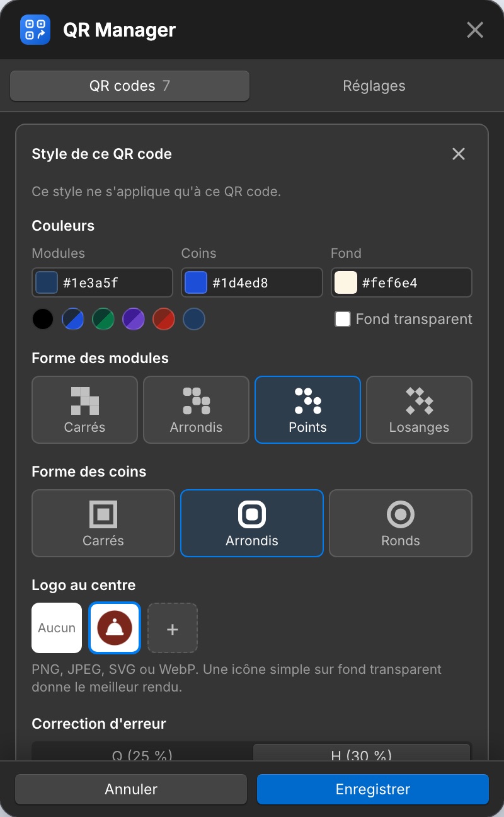Add a new logo with plus button
Image resolution: width=504 pixels, height=817 pixels.
coord(173,628)
